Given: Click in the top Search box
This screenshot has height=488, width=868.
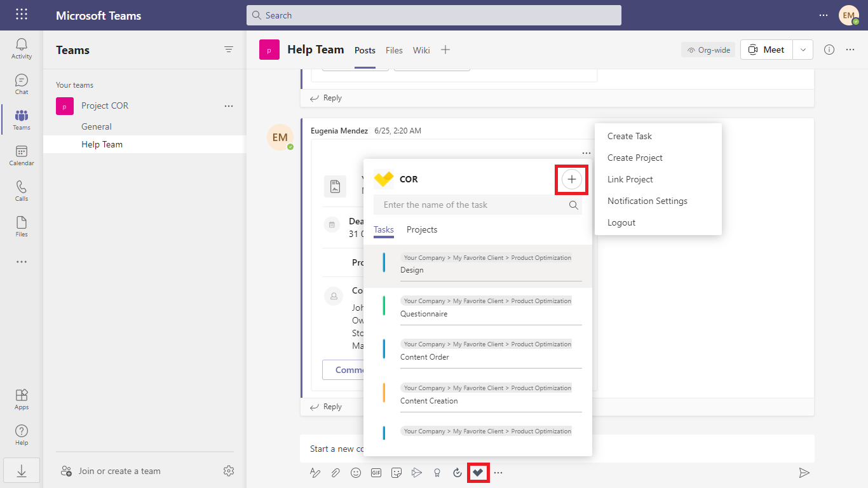Looking at the screenshot, I should (x=434, y=15).
